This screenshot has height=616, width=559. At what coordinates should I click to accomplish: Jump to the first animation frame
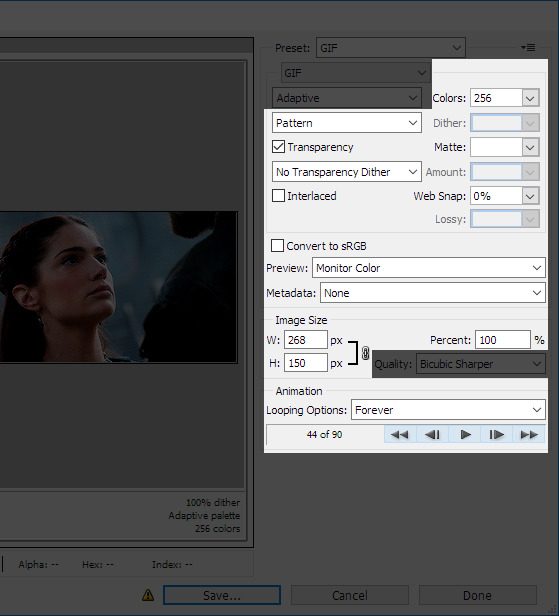[x=400, y=434]
